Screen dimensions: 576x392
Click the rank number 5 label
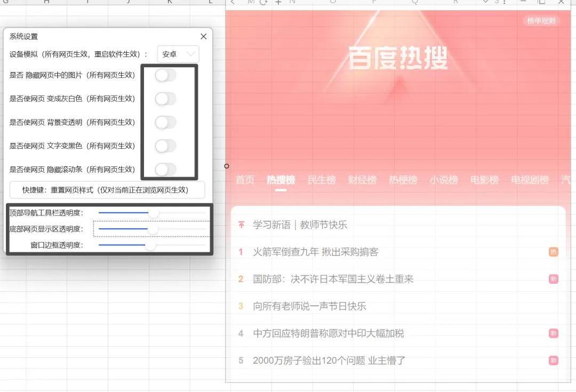241,361
